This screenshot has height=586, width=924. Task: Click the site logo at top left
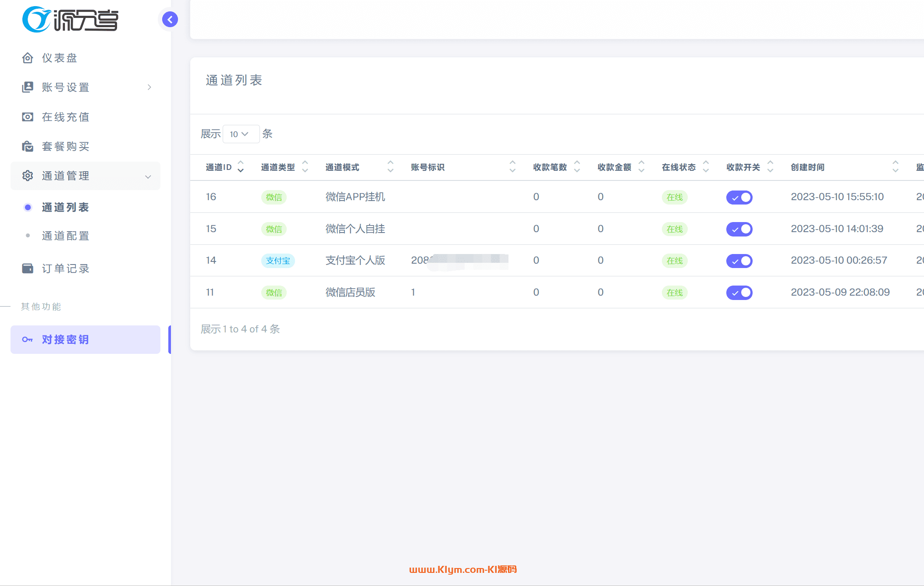70,19
